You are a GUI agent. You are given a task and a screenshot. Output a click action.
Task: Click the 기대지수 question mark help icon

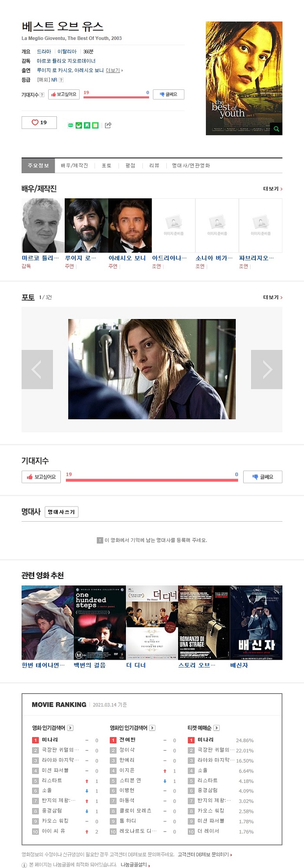coord(42,95)
